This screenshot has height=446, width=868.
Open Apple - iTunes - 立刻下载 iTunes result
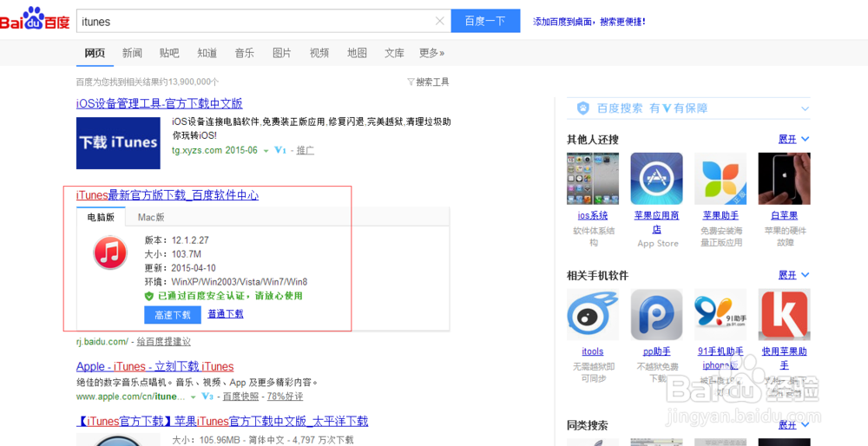(155, 366)
